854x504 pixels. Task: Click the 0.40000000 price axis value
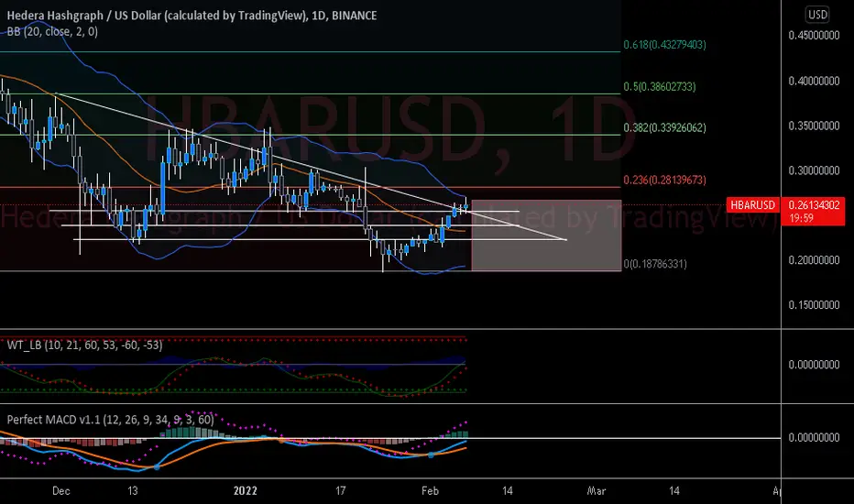pos(814,82)
